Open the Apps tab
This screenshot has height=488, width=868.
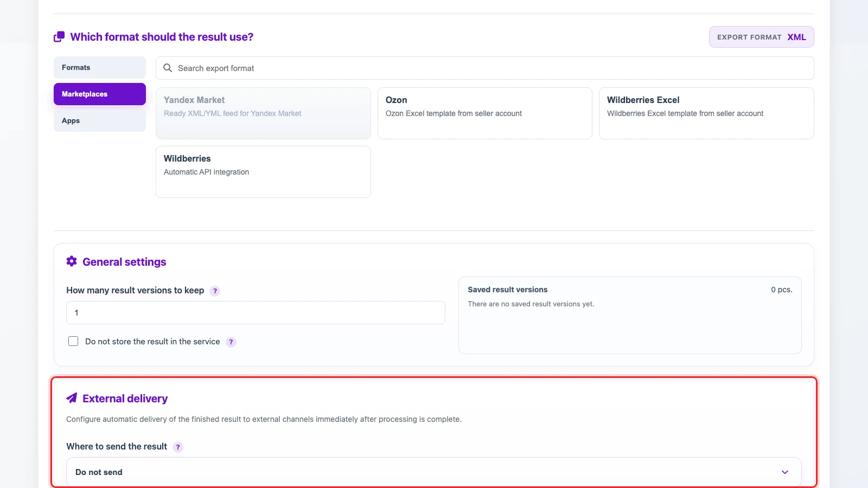coord(100,120)
